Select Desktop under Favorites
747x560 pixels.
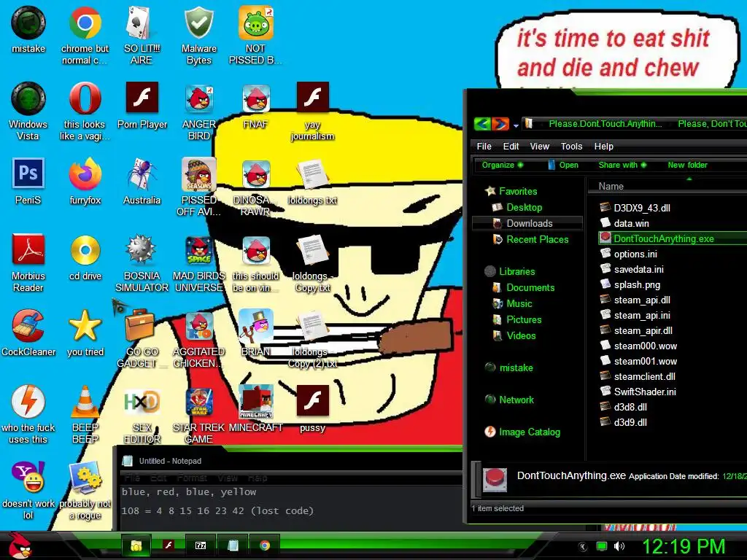524,207
